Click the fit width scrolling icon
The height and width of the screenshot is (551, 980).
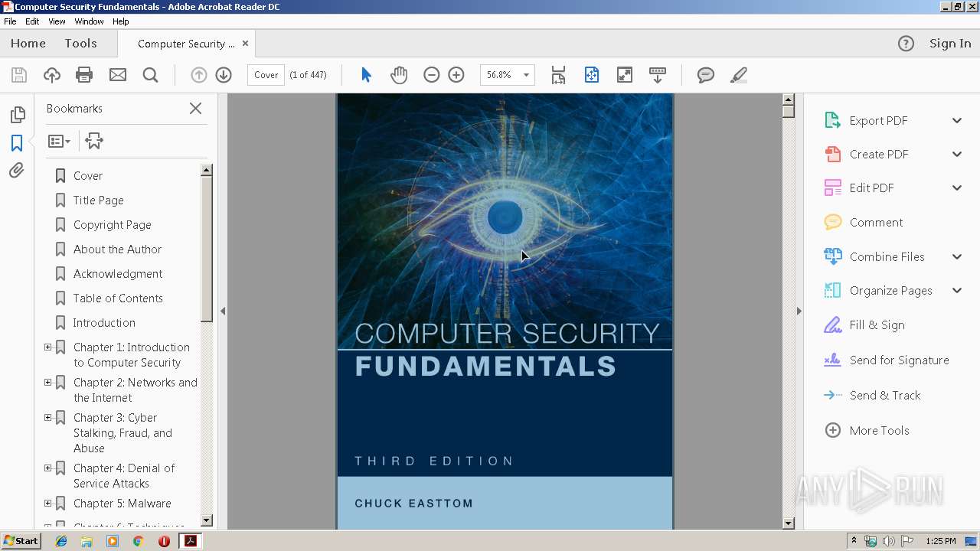tap(558, 75)
